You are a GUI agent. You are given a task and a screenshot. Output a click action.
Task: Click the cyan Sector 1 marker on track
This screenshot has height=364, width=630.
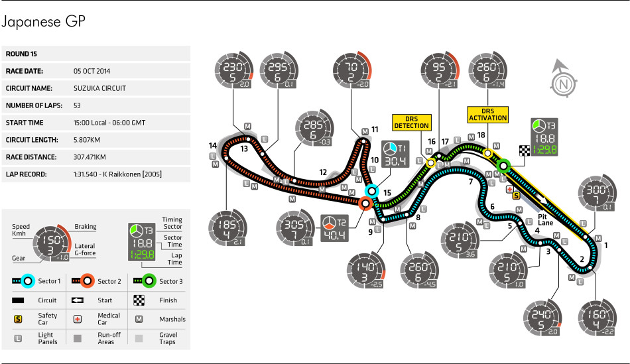pos(372,191)
